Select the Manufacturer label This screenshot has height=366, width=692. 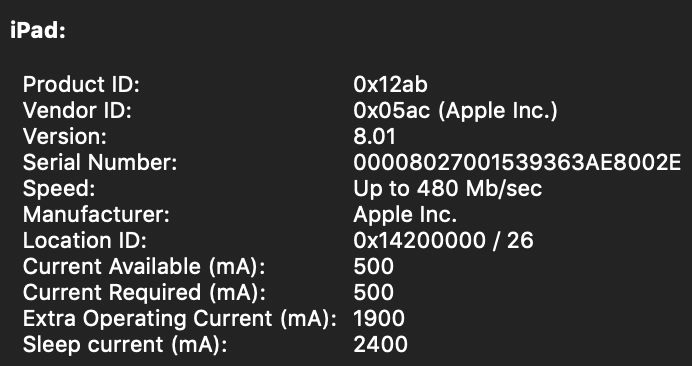[x=96, y=215]
